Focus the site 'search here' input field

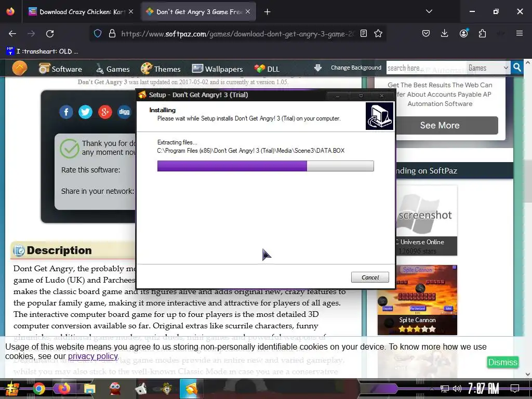point(426,68)
